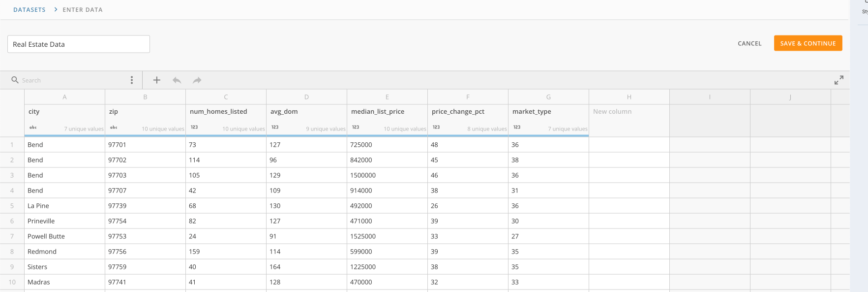The image size is (868, 292).
Task: Select the median price cell 1500000
Action: (387, 175)
